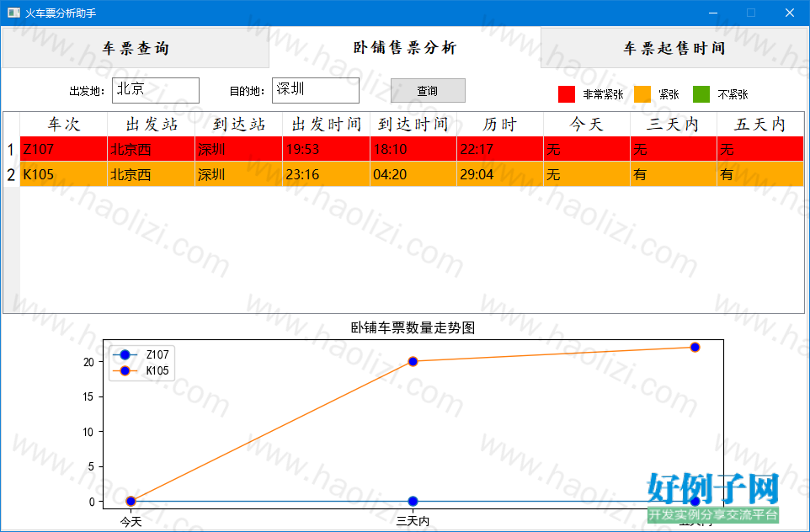Click the 五天内 column header
The height and width of the screenshot is (532, 810).
pyautogui.click(x=760, y=125)
